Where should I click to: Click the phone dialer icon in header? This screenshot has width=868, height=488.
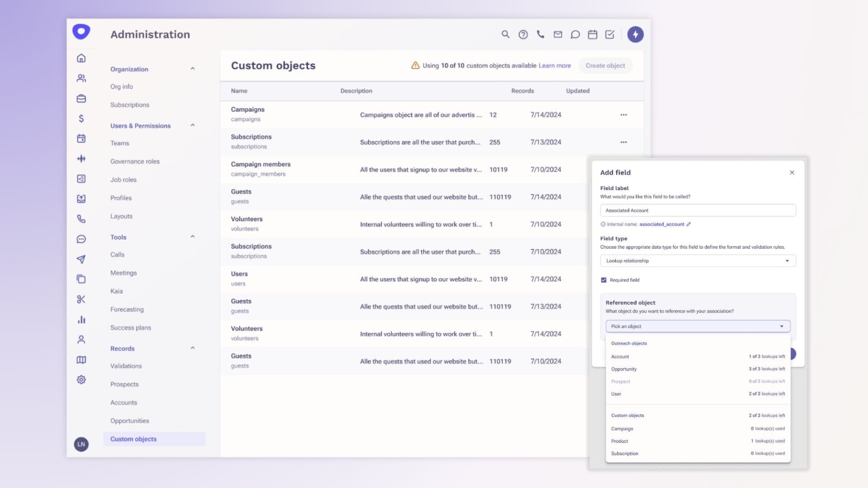tap(540, 34)
